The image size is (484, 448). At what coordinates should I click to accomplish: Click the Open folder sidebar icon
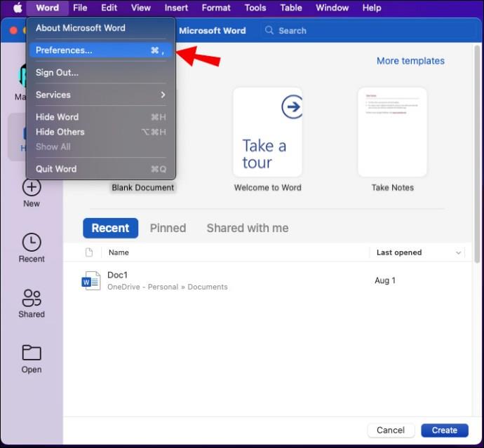(x=32, y=353)
